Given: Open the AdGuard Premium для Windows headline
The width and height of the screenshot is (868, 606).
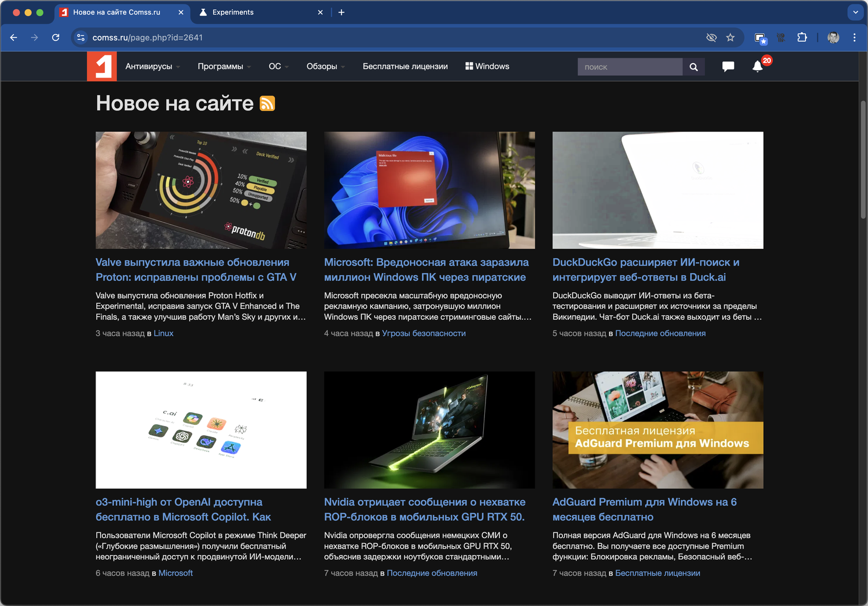Looking at the screenshot, I should point(645,509).
